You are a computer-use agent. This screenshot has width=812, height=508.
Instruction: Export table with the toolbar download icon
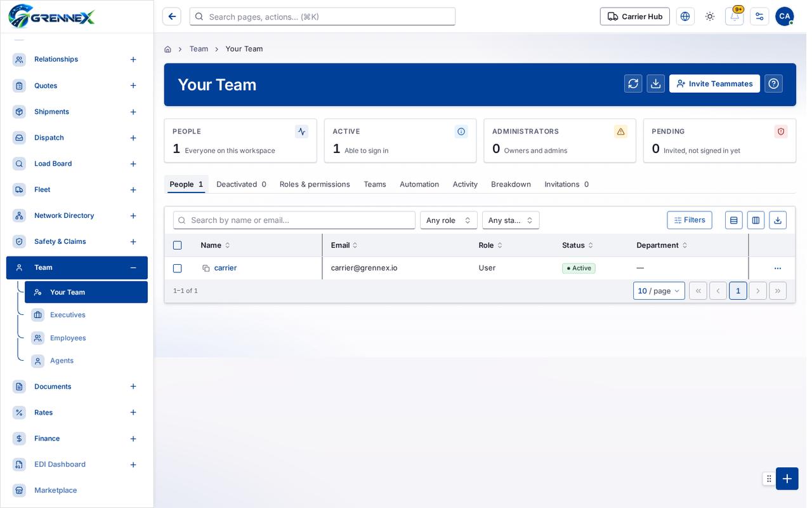778,220
